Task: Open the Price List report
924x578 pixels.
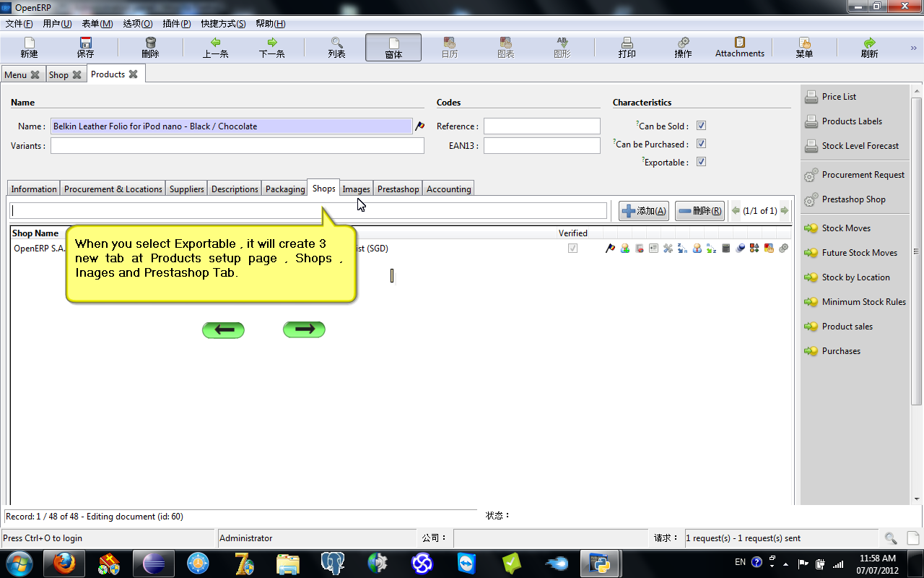Action: 839,97
